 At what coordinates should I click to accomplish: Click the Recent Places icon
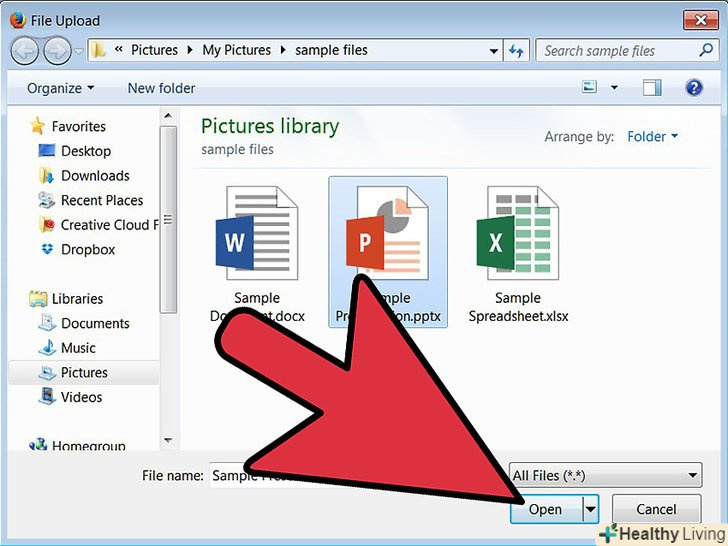coord(46,200)
